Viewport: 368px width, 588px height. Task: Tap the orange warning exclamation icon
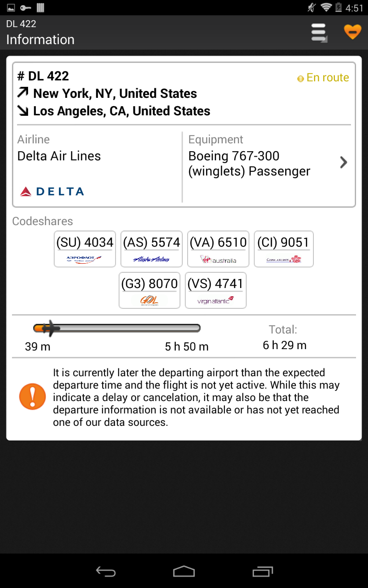[32, 397]
